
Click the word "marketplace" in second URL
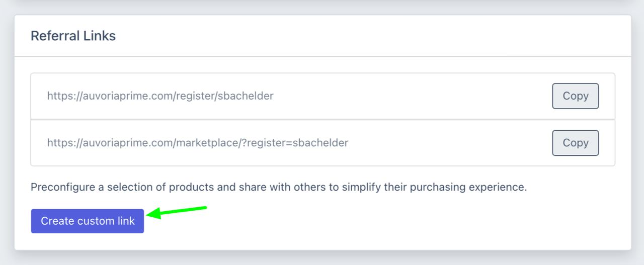click(x=206, y=143)
